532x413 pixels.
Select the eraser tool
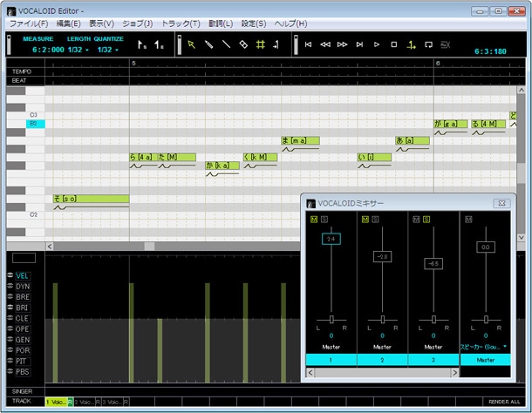click(x=242, y=44)
